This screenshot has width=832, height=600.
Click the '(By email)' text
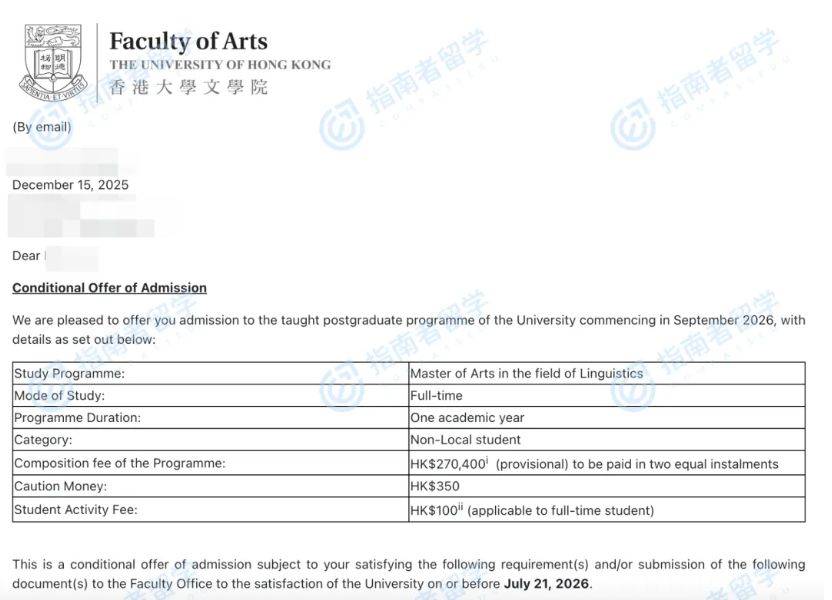pos(41,127)
